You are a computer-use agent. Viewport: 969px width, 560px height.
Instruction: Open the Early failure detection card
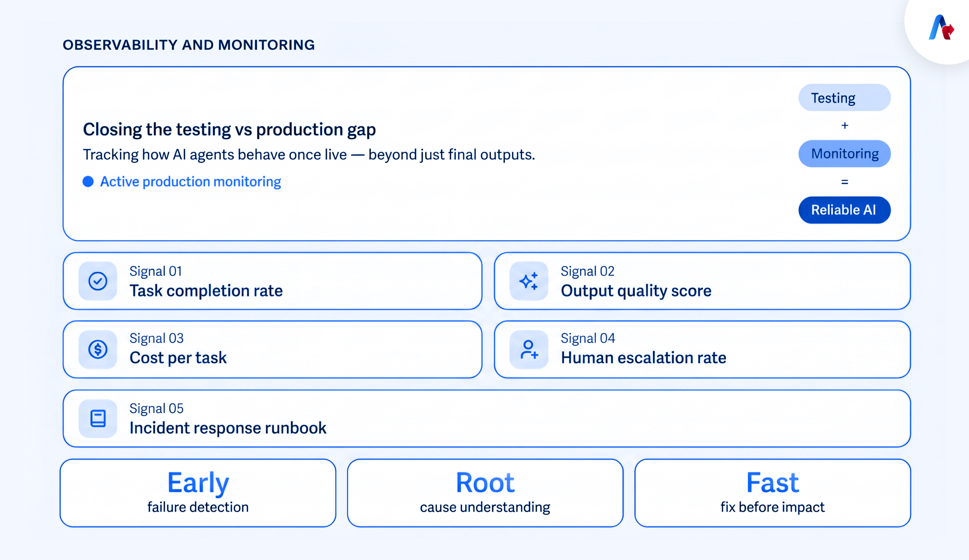[198, 493]
